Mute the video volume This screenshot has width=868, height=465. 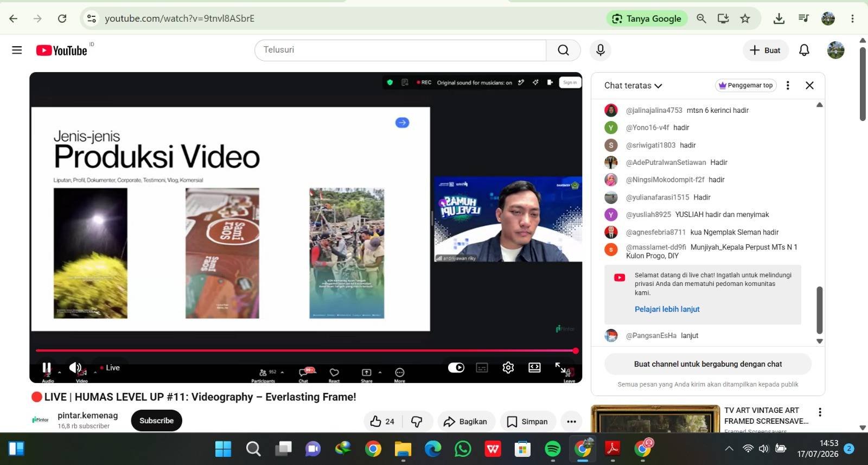(75, 367)
